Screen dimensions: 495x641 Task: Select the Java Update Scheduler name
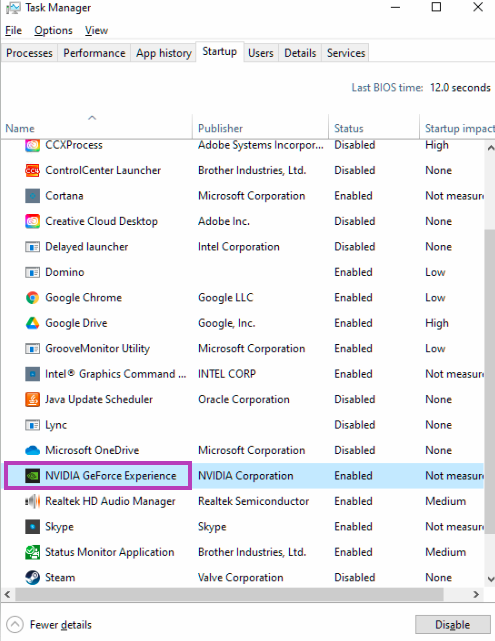point(99,399)
